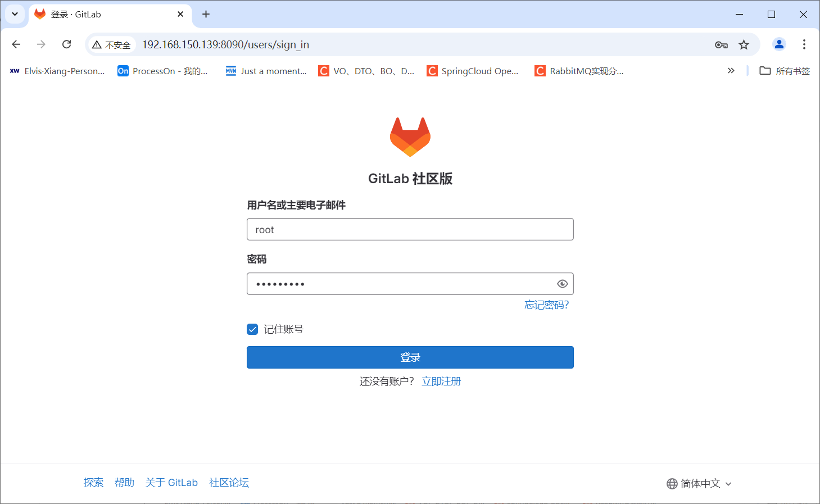820x504 pixels.
Task: Uncheck the 记住账号 checkbox
Action: point(252,329)
